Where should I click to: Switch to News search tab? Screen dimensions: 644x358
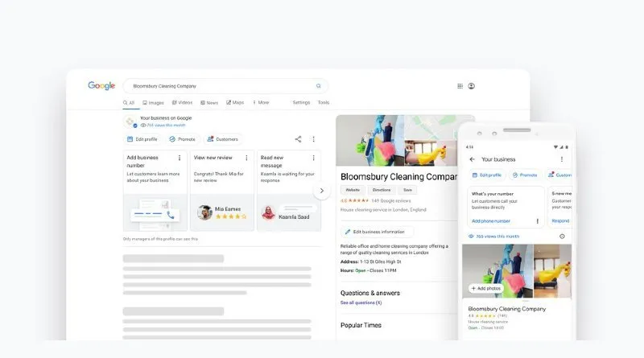pos(209,103)
